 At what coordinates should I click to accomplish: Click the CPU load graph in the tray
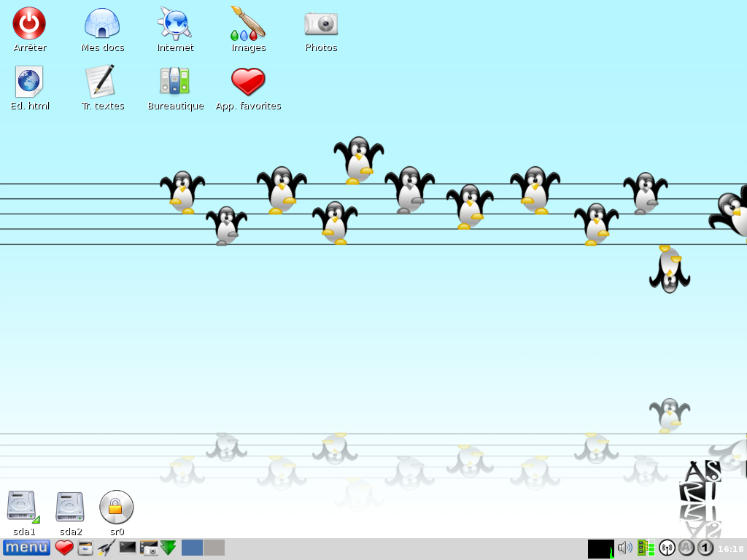(x=601, y=548)
